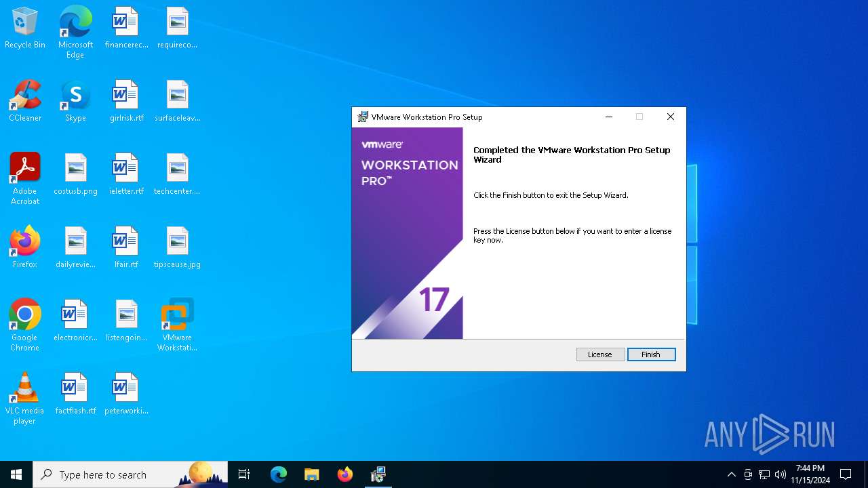Click the License button
868x488 pixels.
(x=600, y=354)
